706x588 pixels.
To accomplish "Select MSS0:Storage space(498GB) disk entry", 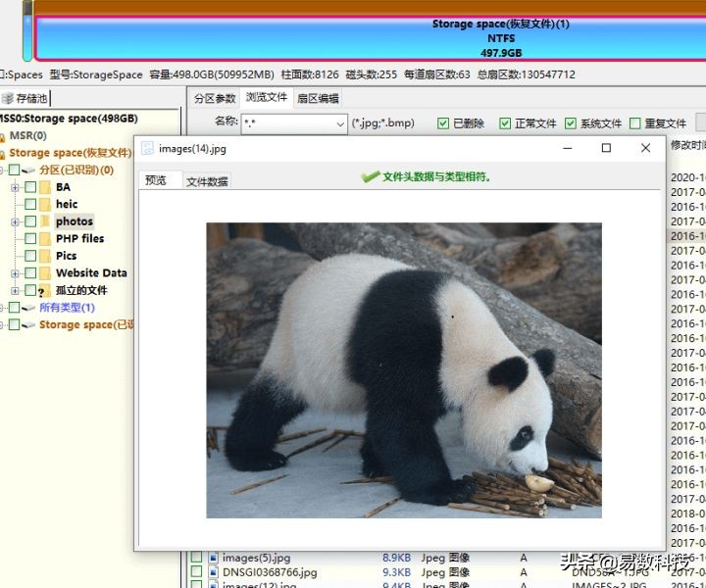I will point(69,119).
